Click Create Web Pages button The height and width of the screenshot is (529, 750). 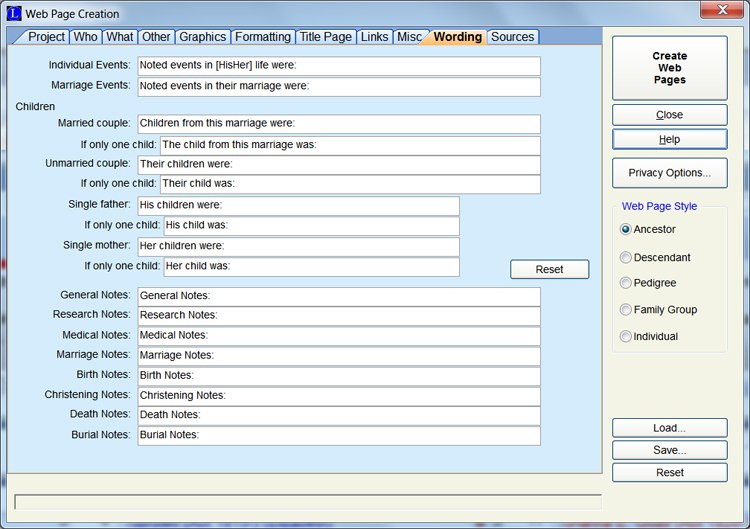click(x=669, y=68)
